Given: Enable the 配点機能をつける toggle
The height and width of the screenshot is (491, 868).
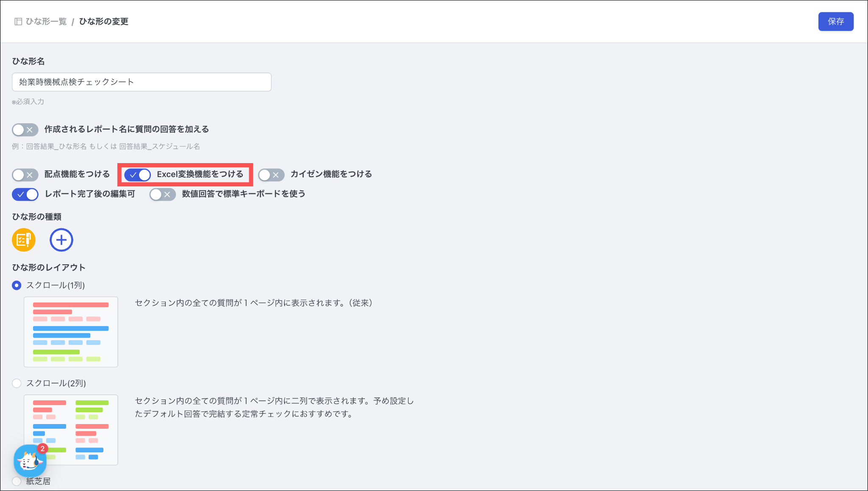Looking at the screenshot, I should tap(25, 175).
